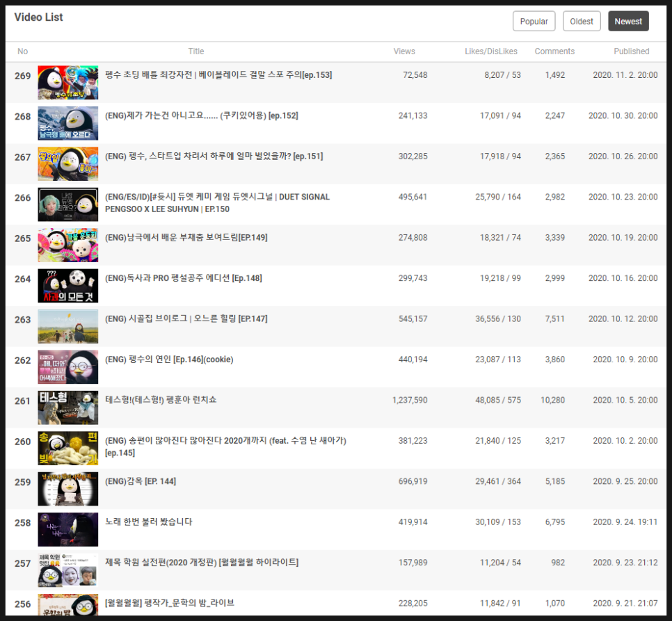Select row number 266
The width and height of the screenshot is (672, 621).
[x=23, y=198]
